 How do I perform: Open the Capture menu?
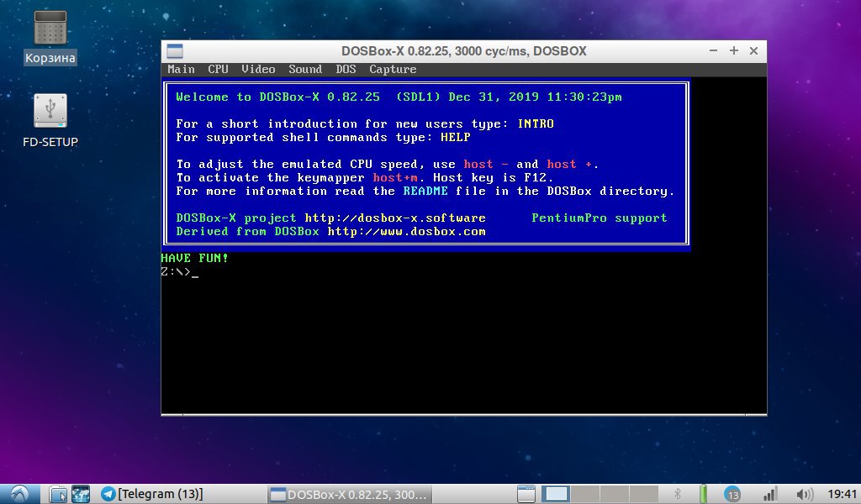pos(393,69)
